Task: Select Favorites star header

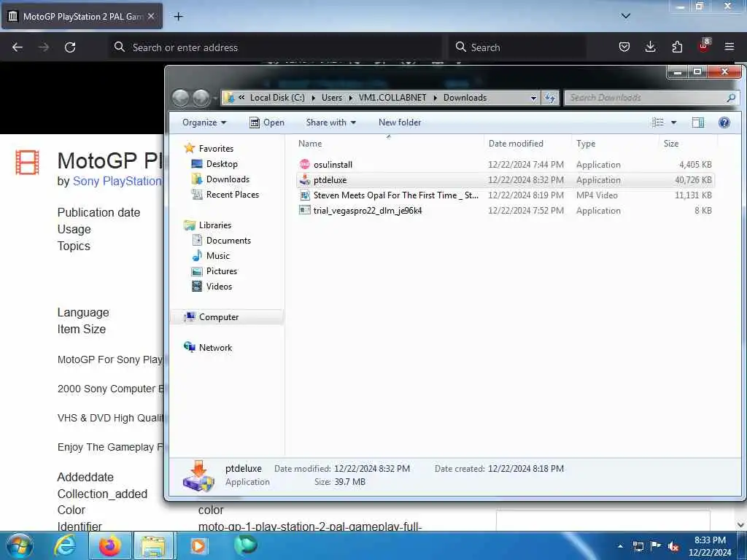Action: pyautogui.click(x=215, y=148)
